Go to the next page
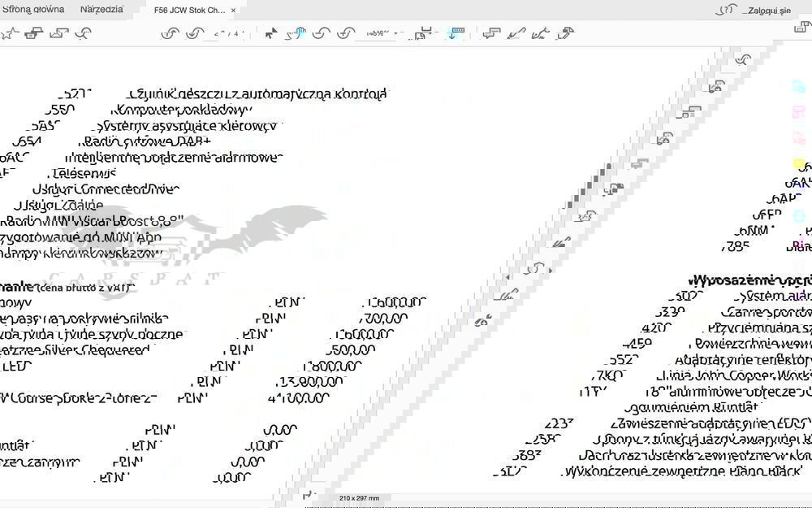 (194, 33)
